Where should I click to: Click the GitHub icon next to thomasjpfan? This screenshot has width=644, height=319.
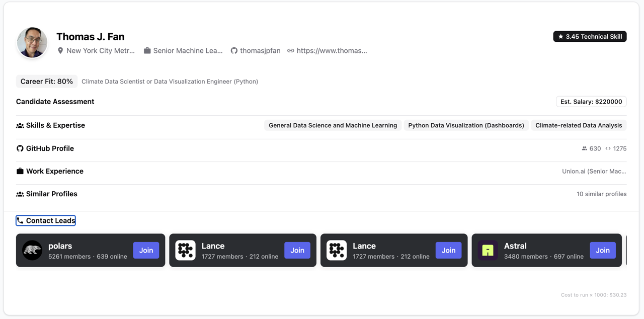point(234,51)
